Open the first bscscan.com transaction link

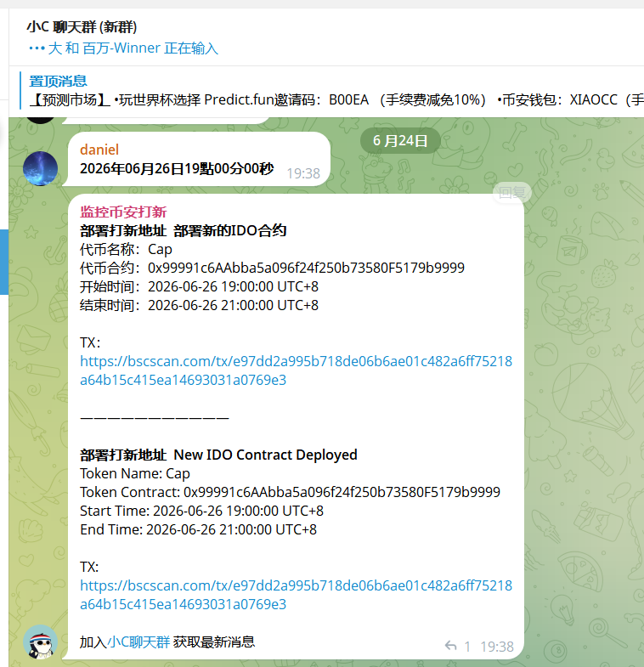click(x=296, y=370)
